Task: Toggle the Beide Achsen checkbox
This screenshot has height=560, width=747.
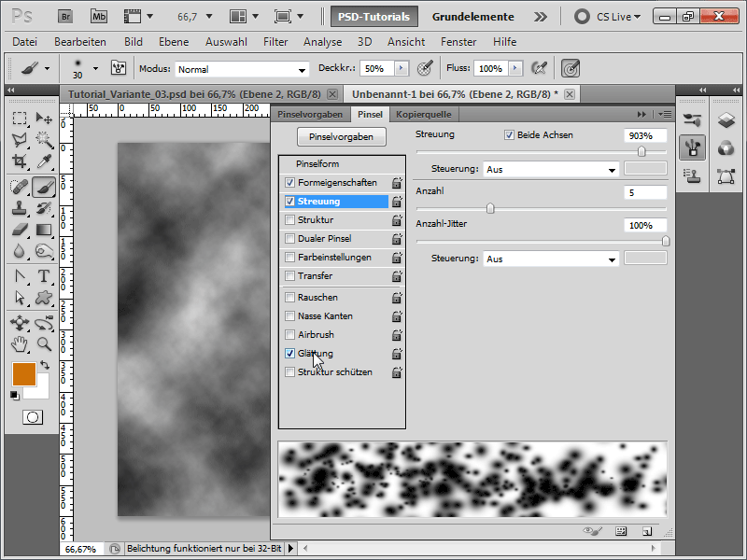Action: 509,134
